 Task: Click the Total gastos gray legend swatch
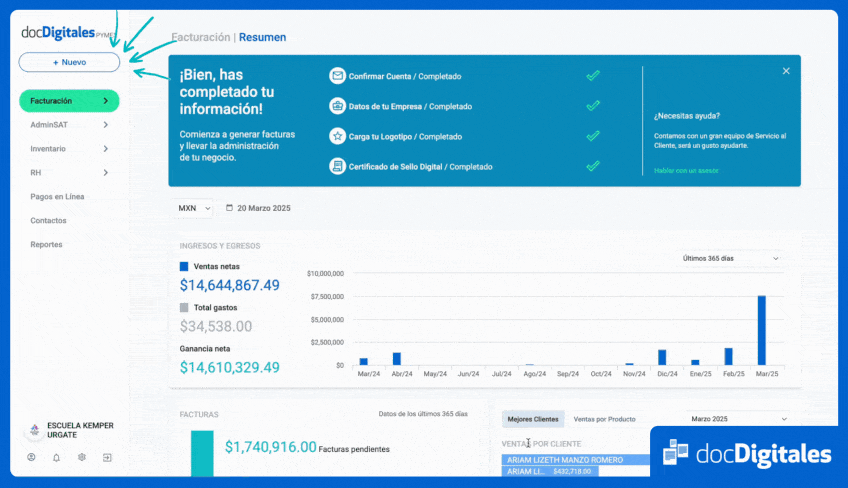pos(184,307)
